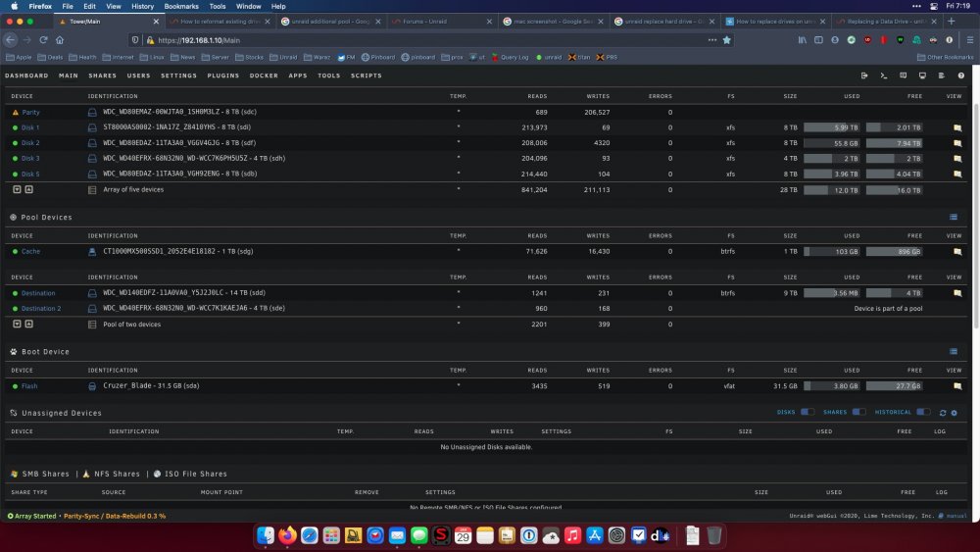The image size is (980, 552).
Task: Collapse the pool of two devices rows
Action: (x=17, y=324)
